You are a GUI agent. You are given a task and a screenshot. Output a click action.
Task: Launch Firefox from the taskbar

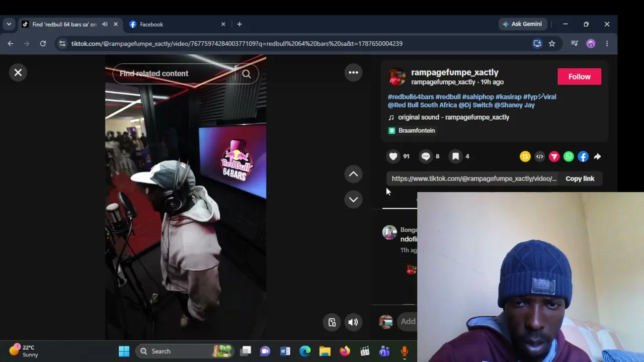pyautogui.click(x=345, y=351)
